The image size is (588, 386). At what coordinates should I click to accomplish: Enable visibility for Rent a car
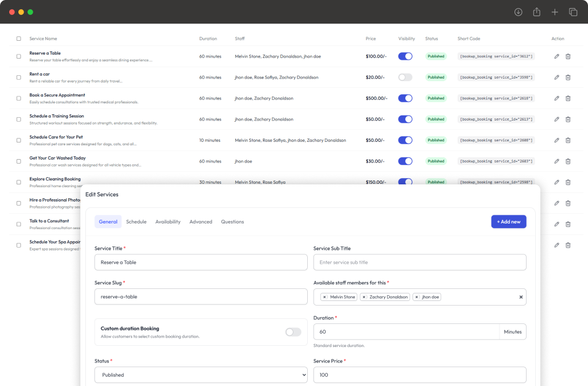pos(405,78)
